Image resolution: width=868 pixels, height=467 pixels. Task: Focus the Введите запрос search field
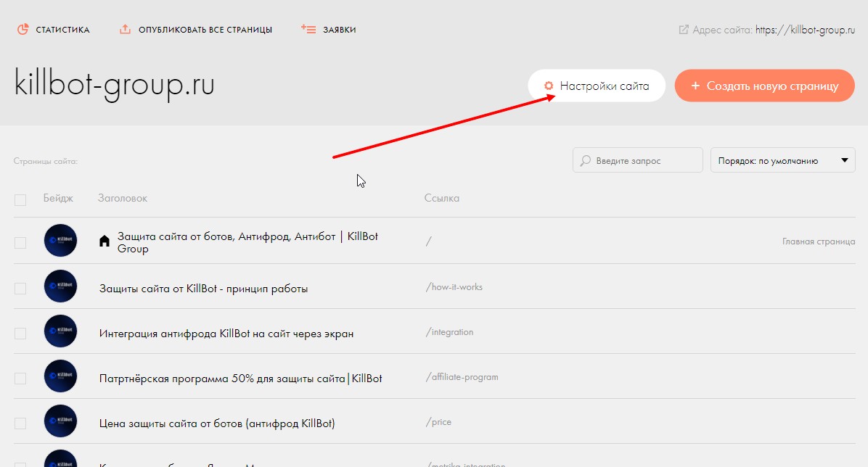tap(638, 160)
